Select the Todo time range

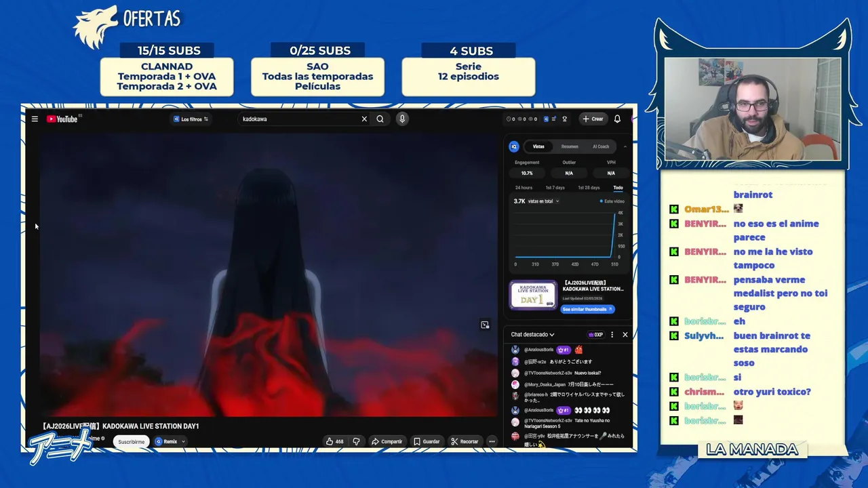[618, 188]
